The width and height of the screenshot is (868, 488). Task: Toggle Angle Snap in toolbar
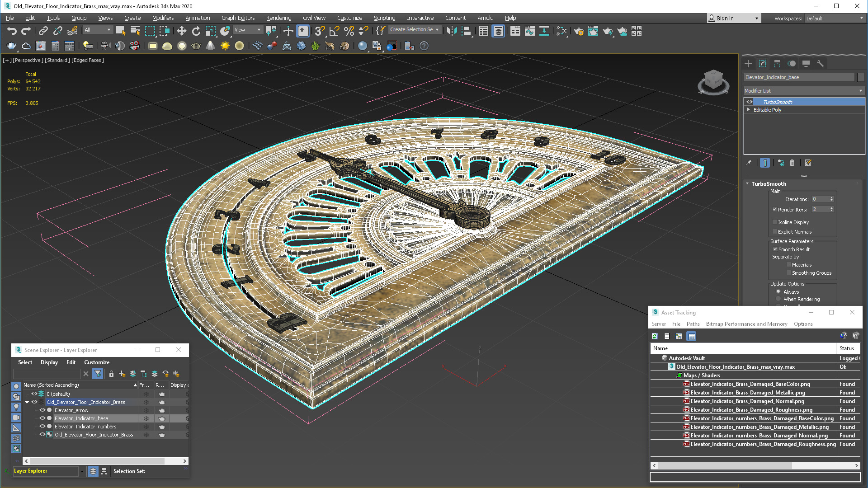(334, 31)
